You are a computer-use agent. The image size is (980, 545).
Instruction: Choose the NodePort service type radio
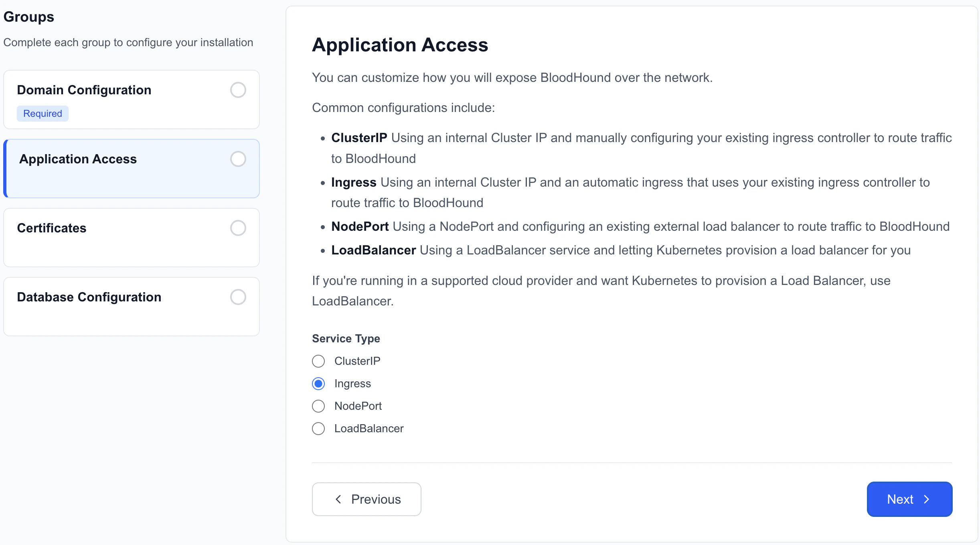pos(318,406)
